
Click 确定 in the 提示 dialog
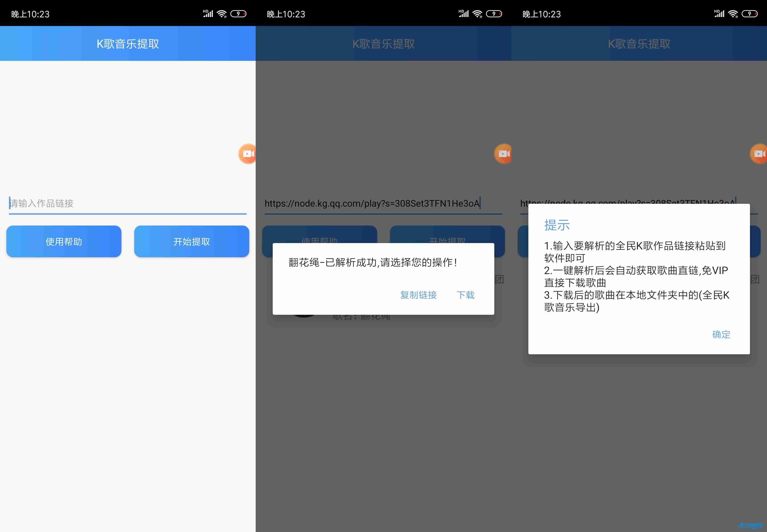tap(721, 334)
